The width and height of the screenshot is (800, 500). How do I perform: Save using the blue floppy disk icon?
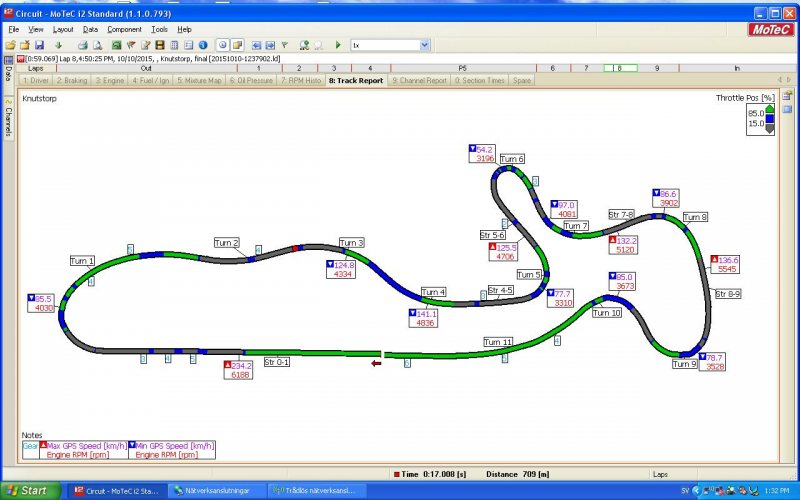click(x=39, y=45)
